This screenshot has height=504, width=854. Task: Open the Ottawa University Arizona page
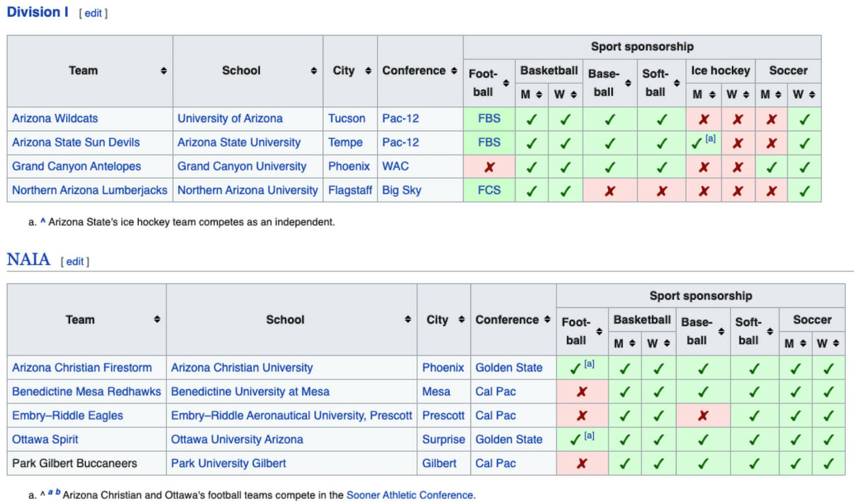point(237,439)
